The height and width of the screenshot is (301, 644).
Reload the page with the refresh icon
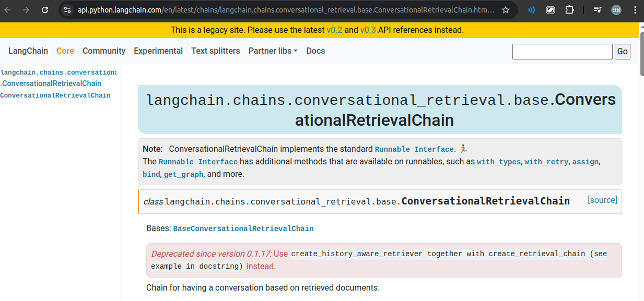pyautogui.click(x=45, y=10)
